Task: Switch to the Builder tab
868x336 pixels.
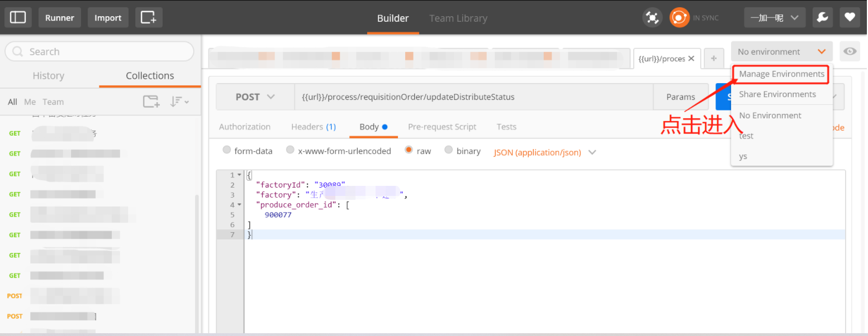Action: tap(393, 18)
